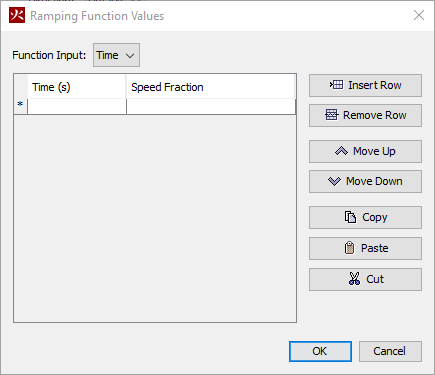Click the Cut scissors icon

(354, 279)
